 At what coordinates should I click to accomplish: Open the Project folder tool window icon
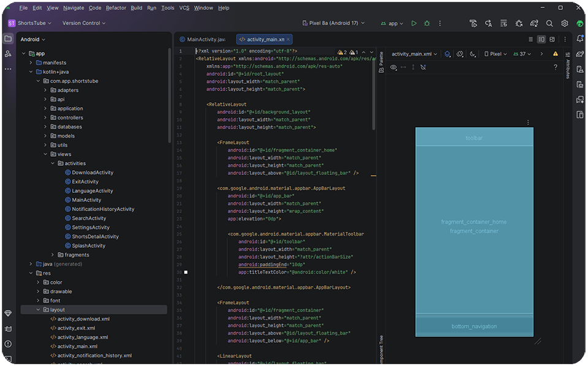pos(8,39)
